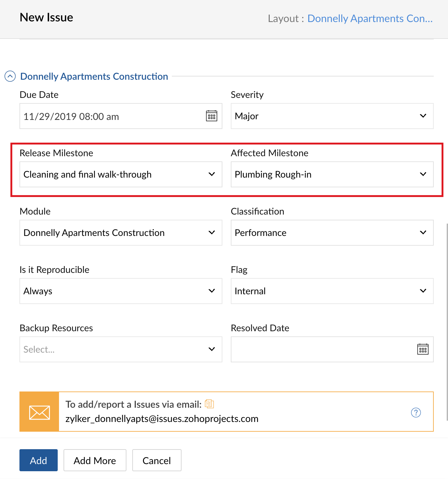Open the Module dropdown
448x479 pixels.
tap(121, 233)
